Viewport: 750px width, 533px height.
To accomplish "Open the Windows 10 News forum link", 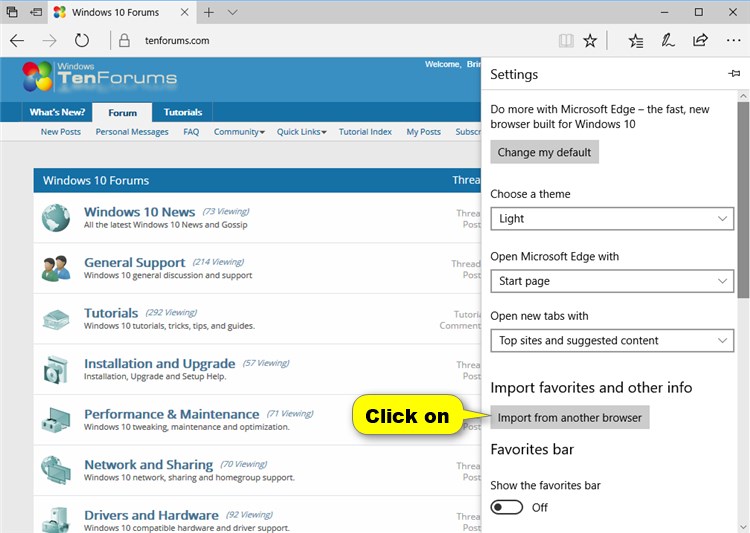I will [140, 212].
